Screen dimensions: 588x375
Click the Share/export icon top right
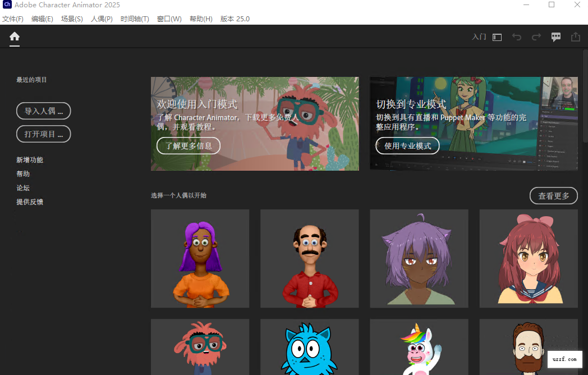tap(575, 36)
